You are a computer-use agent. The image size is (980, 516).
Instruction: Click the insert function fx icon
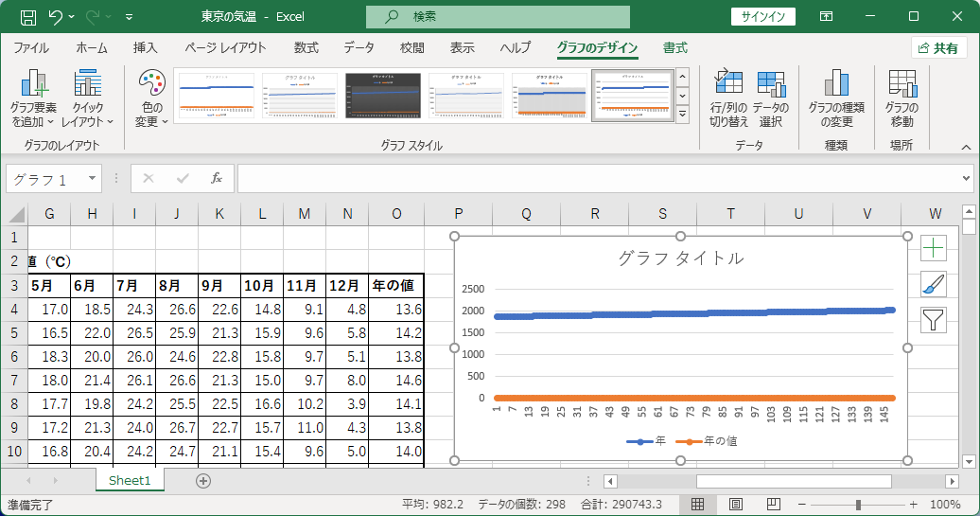pos(217,179)
